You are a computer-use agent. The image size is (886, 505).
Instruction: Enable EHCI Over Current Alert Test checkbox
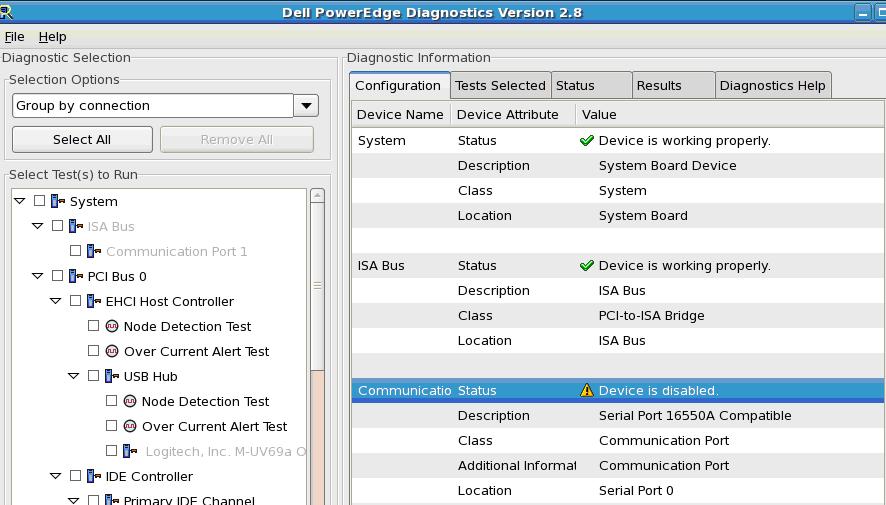pos(93,350)
